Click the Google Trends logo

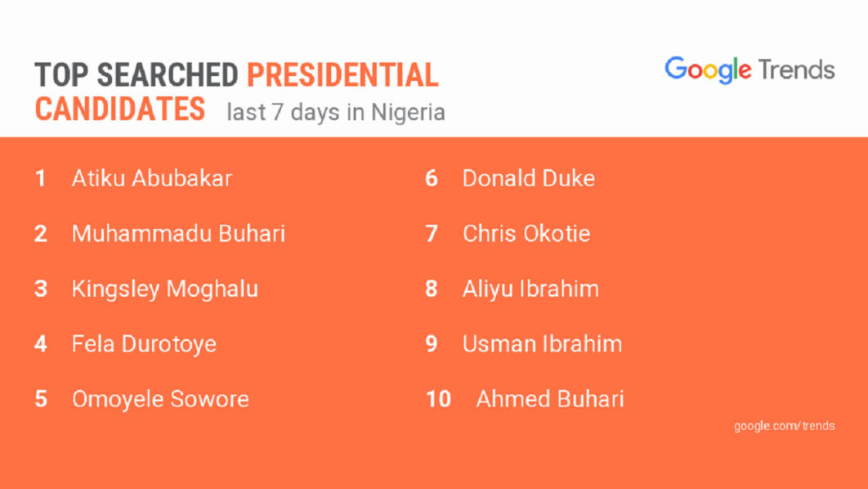(x=749, y=70)
